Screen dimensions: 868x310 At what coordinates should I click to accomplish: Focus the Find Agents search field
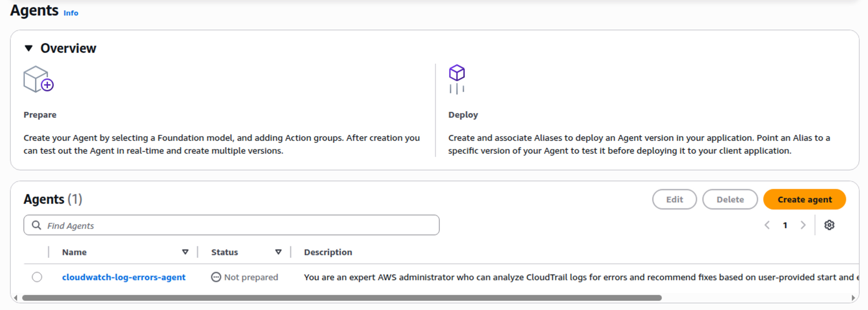(x=231, y=225)
